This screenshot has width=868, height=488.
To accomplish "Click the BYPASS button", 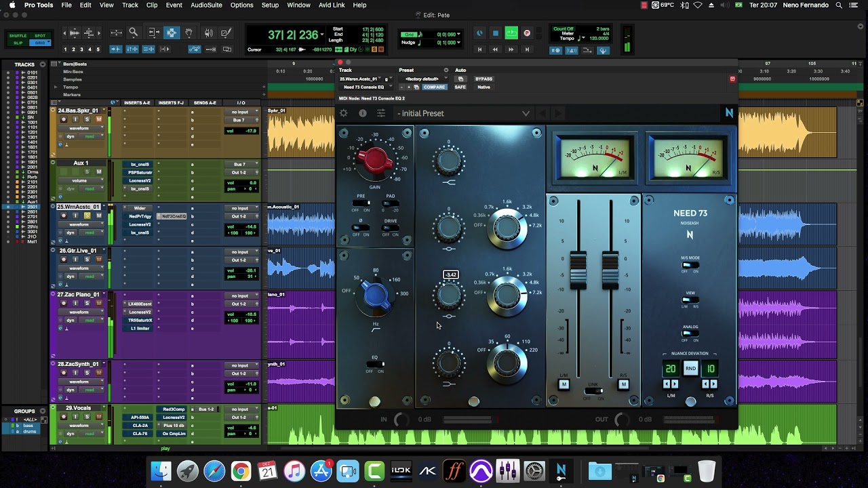I will click(x=484, y=79).
